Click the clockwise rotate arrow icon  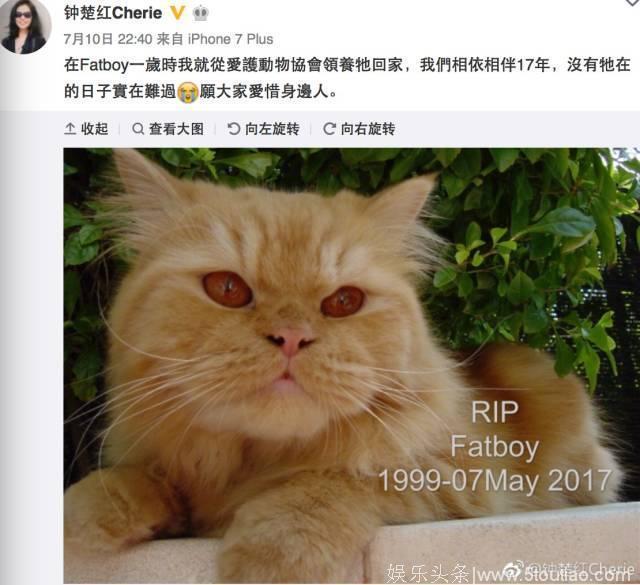coord(329,129)
